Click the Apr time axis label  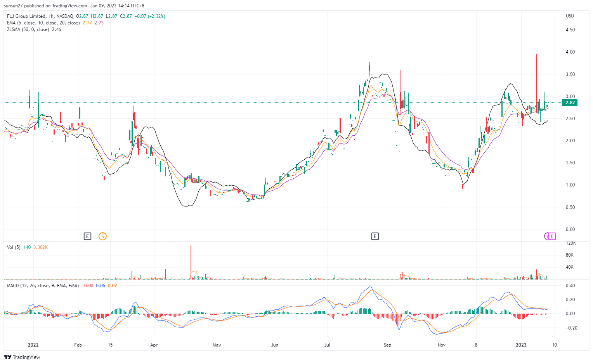(x=154, y=345)
